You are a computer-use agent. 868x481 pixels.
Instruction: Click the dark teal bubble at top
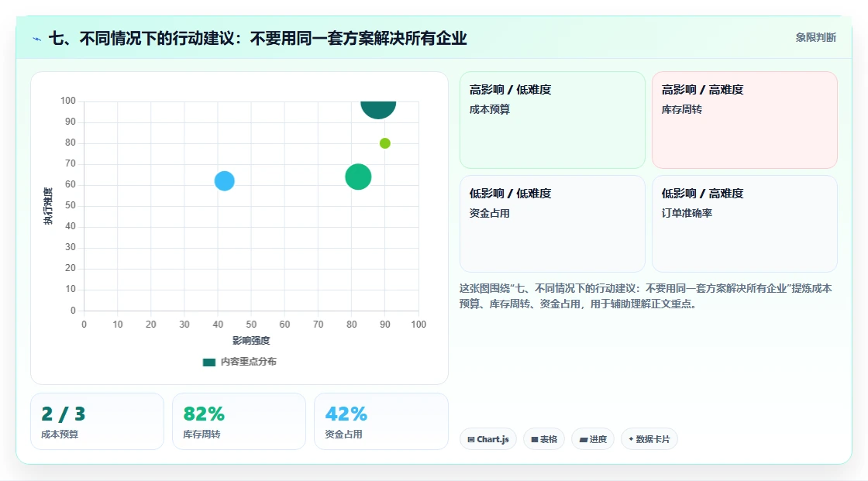tap(378, 109)
